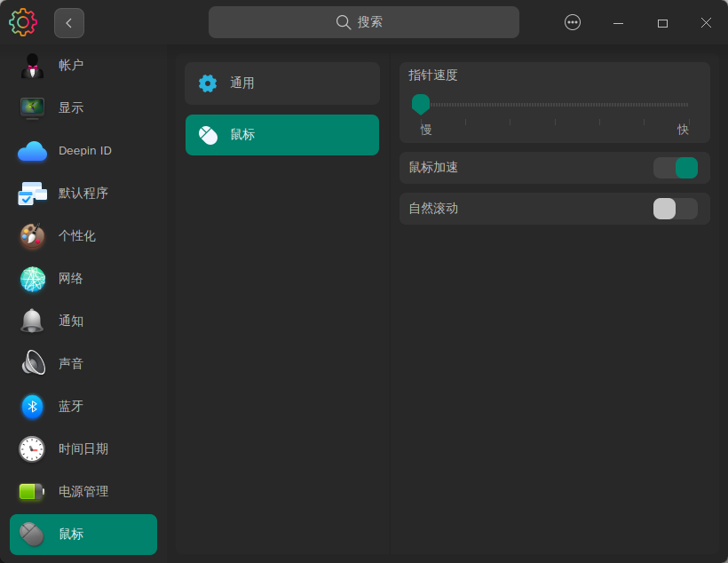Enable 自然滚动 toggle
Image resolution: width=728 pixels, height=563 pixels.
pyautogui.click(x=675, y=209)
